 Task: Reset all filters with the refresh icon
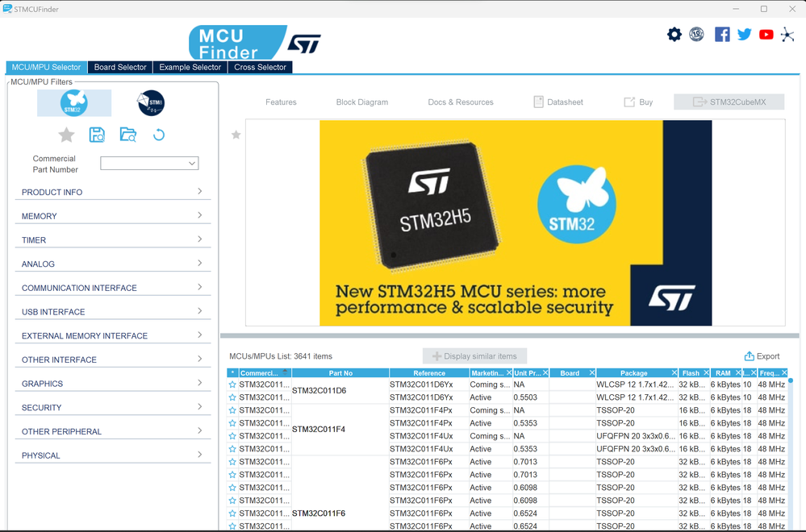pyautogui.click(x=159, y=135)
